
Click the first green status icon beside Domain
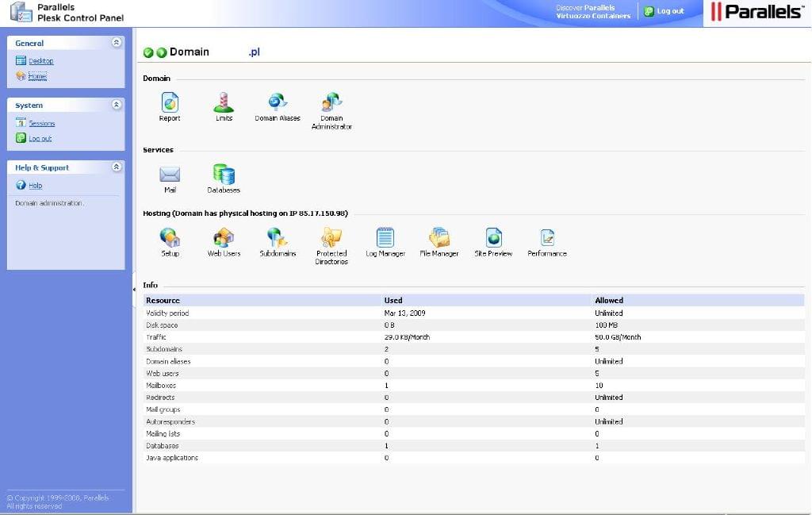148,52
